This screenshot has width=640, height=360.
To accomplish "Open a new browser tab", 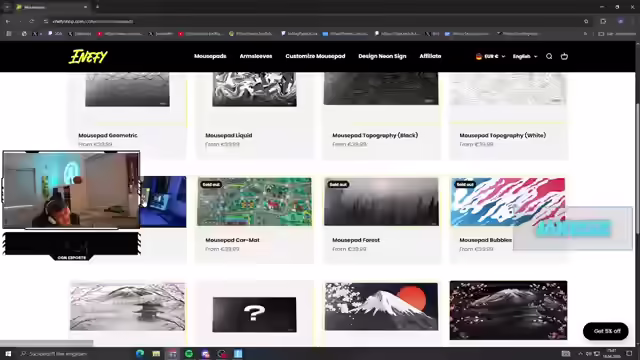I will 97,7.
